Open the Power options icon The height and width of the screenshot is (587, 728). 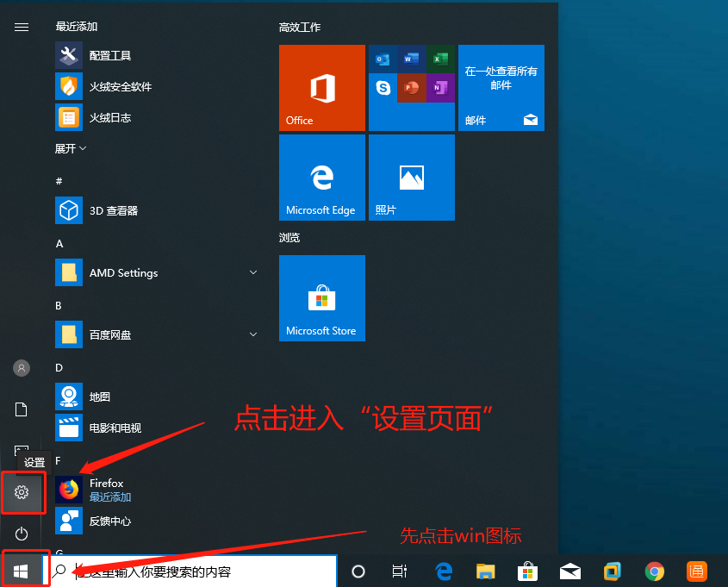pyautogui.click(x=22, y=534)
